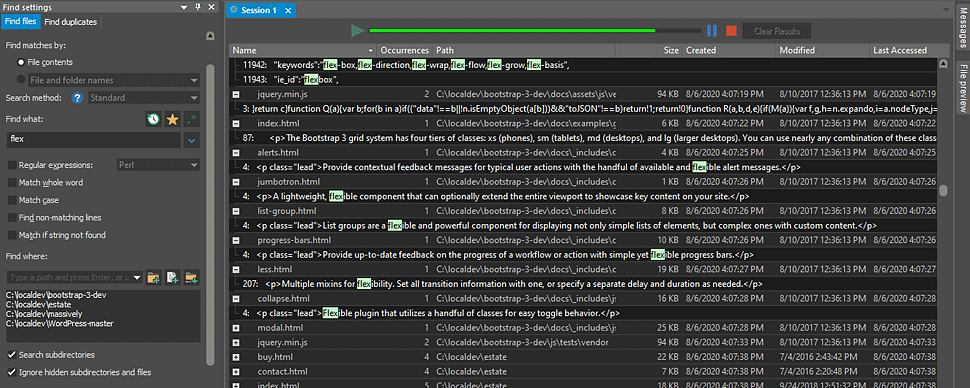Collapse the 94 KB jquery.min.js docs\assets result
Screen dimensions: 970x388
pos(236,95)
